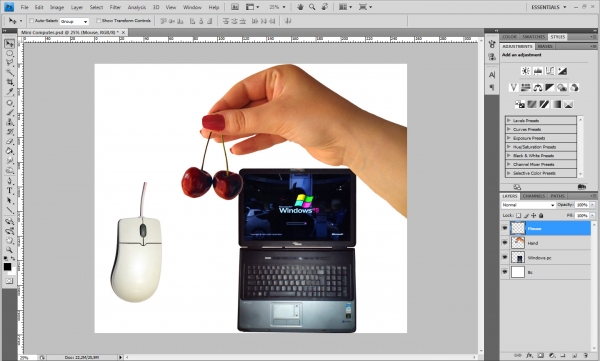This screenshot has height=361, width=600.
Task: Toggle lock all in Layers panel
Action: (x=541, y=216)
